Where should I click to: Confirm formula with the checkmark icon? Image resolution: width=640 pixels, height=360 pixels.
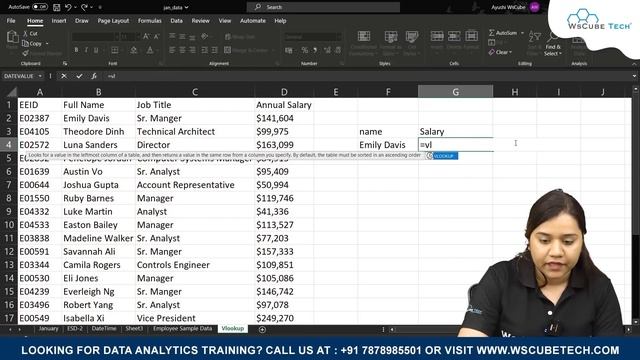[79, 76]
